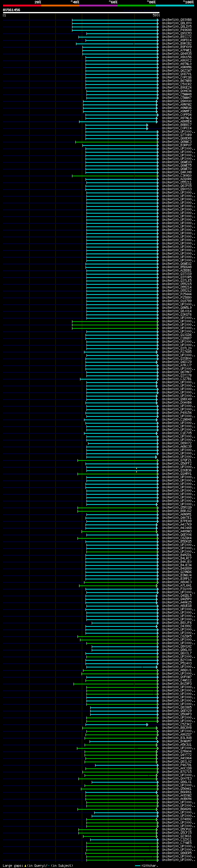Select the UniRef100_Q8N5L9 row label
Screen dimensions: 197x868
[x=177, y=308]
